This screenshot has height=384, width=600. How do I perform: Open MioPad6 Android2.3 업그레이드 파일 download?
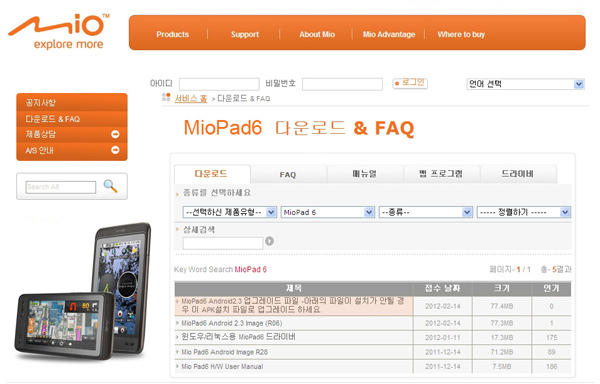(x=293, y=305)
